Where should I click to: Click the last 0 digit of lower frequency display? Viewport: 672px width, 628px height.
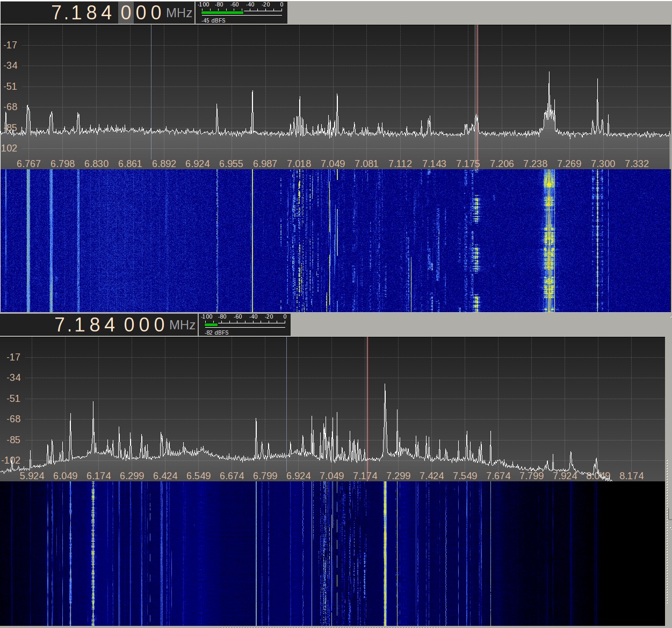pyautogui.click(x=159, y=324)
